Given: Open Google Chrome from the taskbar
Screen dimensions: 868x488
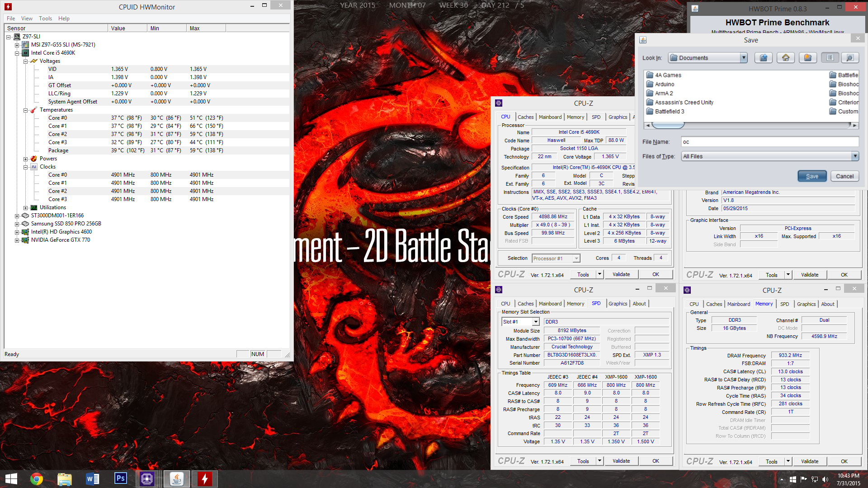Looking at the screenshot, I should coord(37,479).
